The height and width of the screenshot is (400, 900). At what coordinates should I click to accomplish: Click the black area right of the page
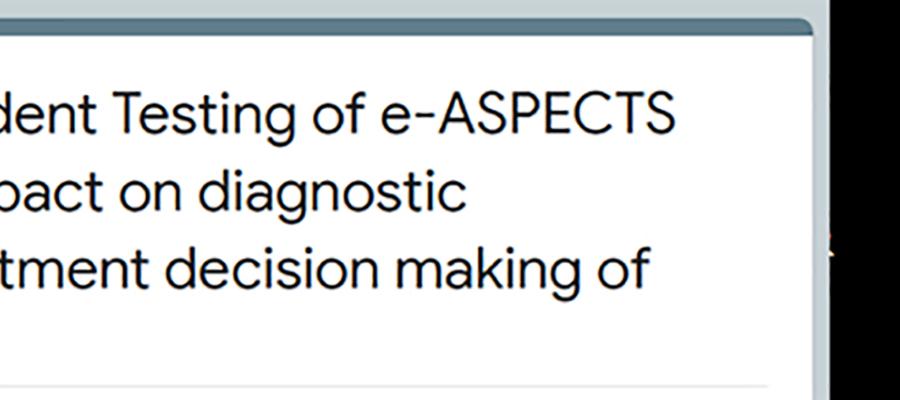coord(864,200)
